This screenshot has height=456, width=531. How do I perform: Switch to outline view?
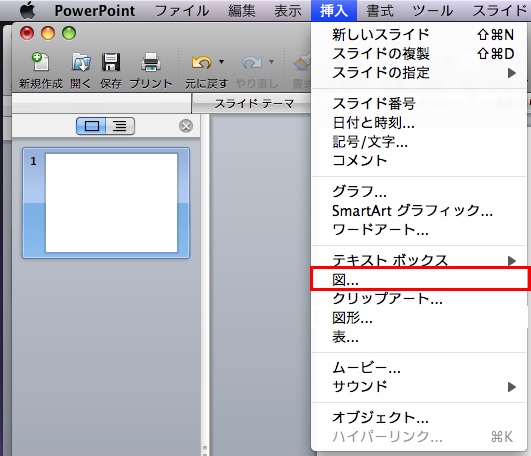pos(120,126)
